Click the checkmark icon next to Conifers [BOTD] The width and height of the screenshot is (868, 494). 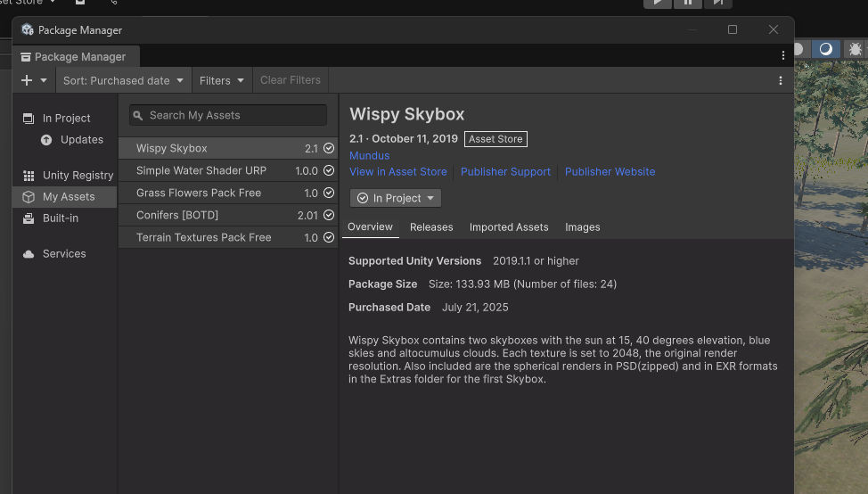[x=329, y=216]
